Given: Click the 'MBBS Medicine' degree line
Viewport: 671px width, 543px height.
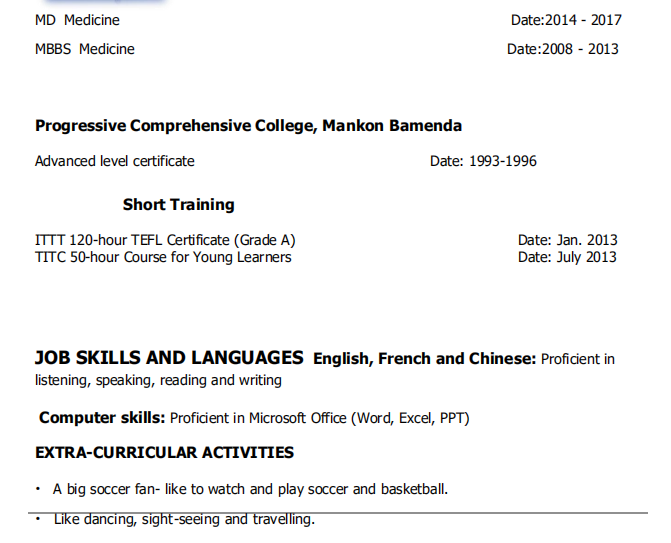Looking at the screenshot, I should pos(84,49).
